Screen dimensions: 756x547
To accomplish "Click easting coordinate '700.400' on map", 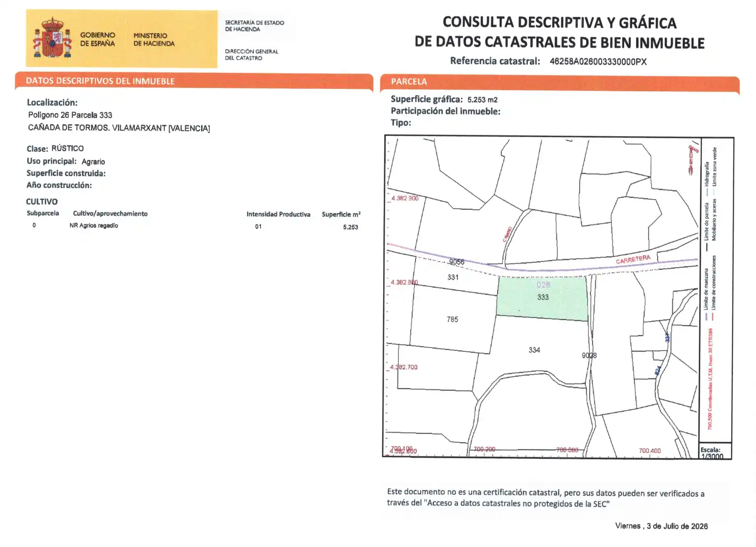I will pos(650,451).
